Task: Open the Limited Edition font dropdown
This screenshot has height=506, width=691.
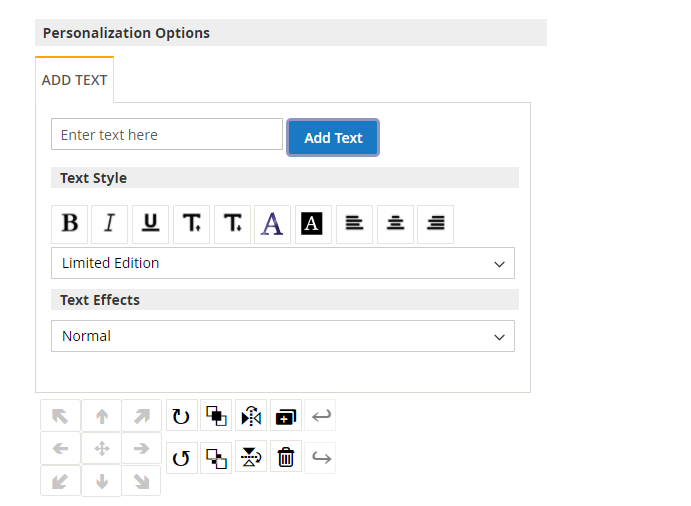Action: pyautogui.click(x=283, y=263)
